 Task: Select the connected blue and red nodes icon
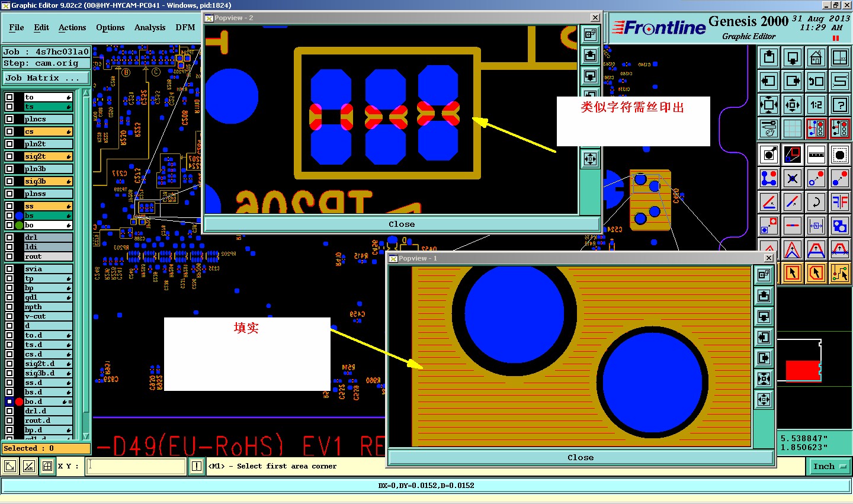coord(769,178)
